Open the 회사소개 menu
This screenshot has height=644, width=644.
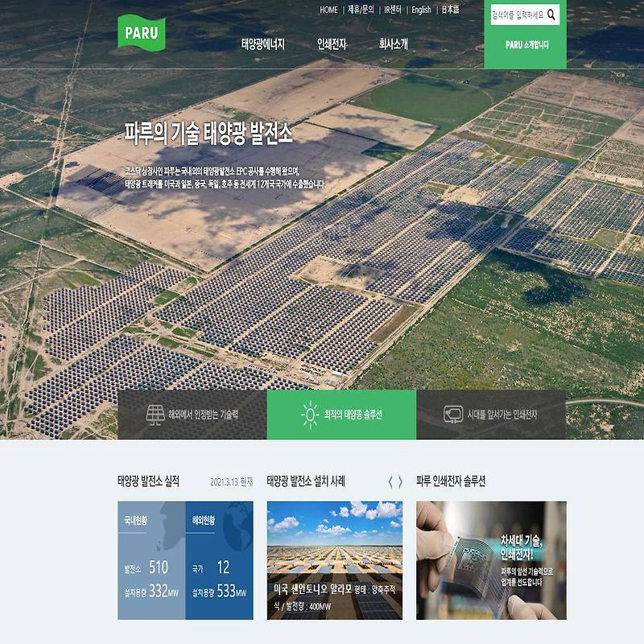[394, 44]
